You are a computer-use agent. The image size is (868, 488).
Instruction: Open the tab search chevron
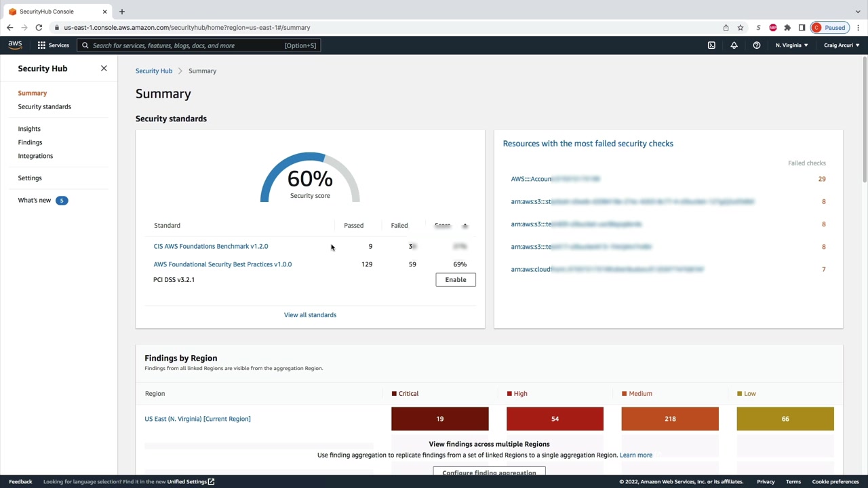click(x=858, y=12)
